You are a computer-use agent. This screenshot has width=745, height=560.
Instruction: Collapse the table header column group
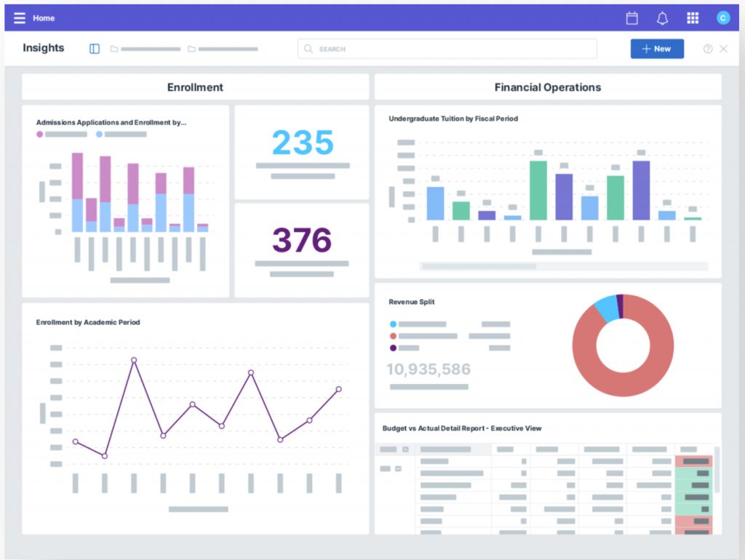coord(405,449)
